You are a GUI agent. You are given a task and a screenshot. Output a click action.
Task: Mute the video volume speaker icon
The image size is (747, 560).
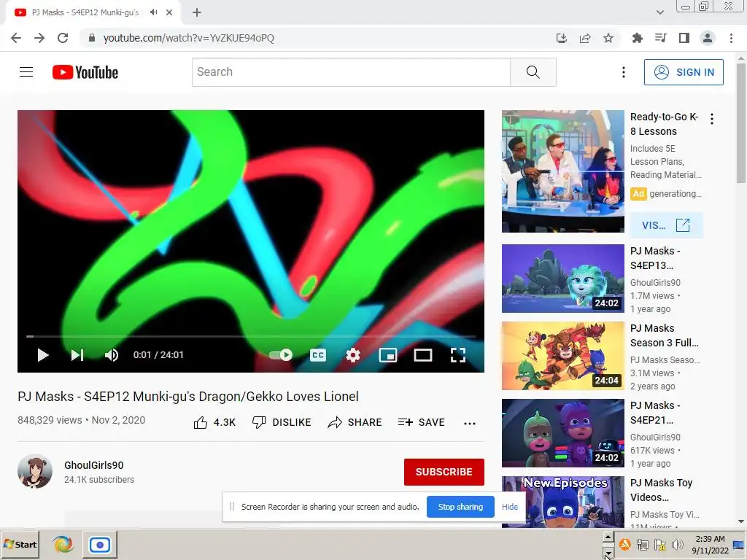point(112,355)
